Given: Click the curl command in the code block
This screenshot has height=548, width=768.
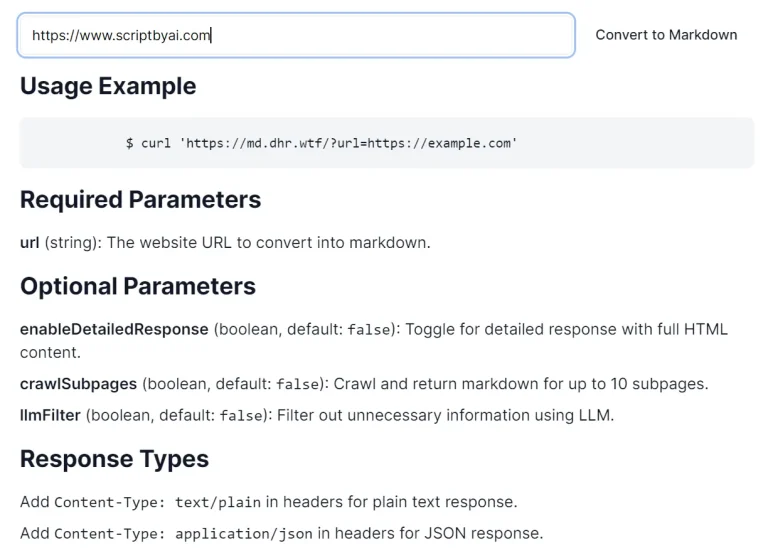Looking at the screenshot, I should [x=328, y=143].
